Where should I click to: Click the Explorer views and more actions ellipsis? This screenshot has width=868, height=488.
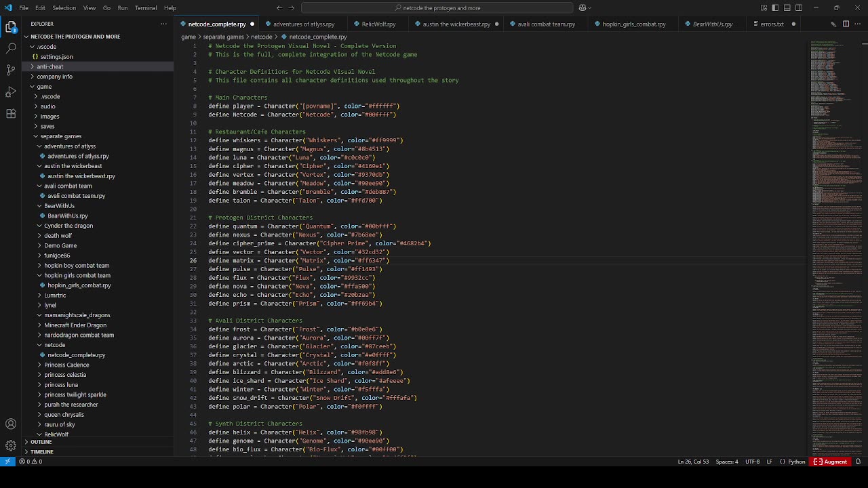point(163,24)
